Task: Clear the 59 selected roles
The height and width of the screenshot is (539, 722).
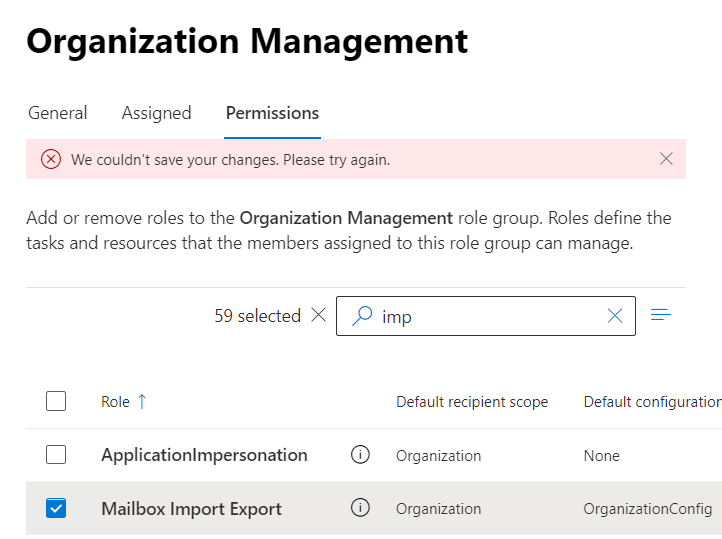Action: [319, 316]
